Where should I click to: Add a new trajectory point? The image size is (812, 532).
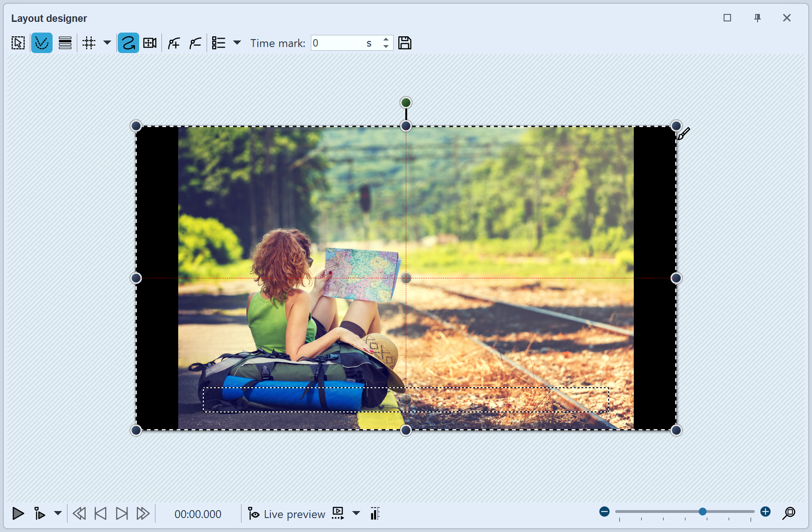coord(173,43)
